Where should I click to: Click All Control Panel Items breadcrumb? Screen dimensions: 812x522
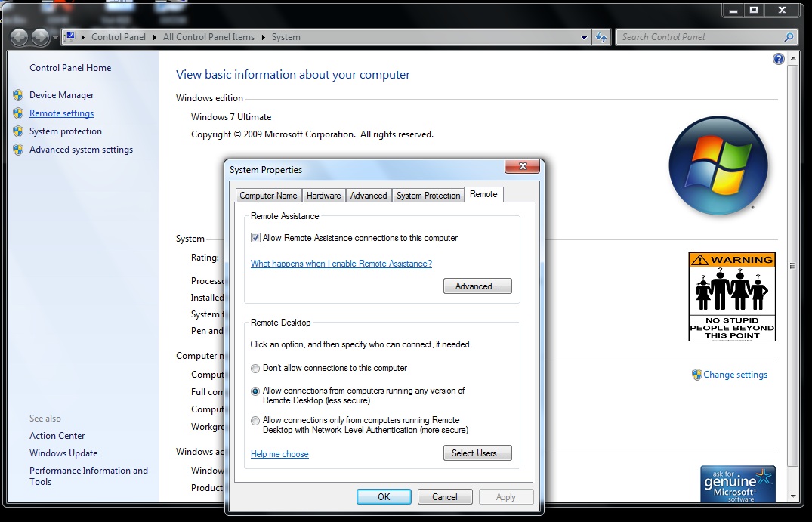pyautogui.click(x=208, y=37)
